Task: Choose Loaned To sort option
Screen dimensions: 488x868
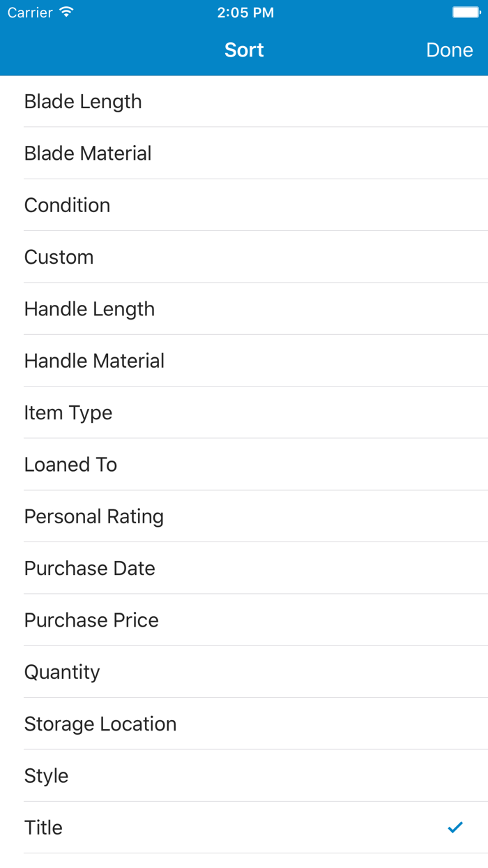Action: click(x=71, y=465)
